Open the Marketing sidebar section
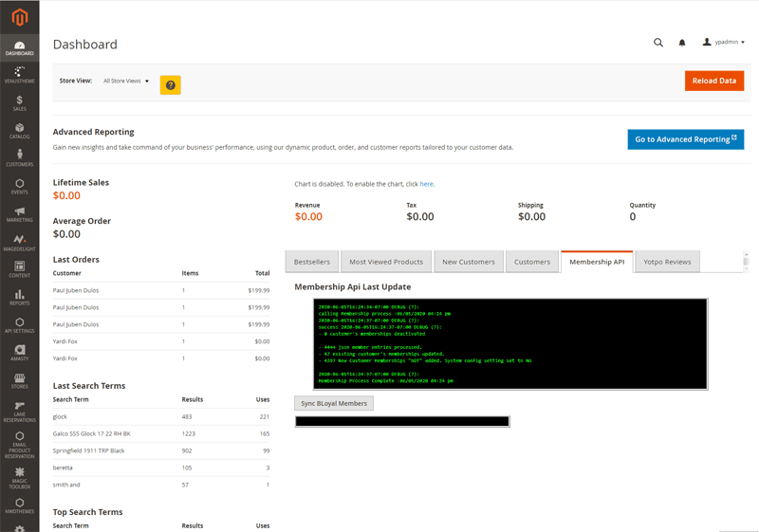 point(19,214)
